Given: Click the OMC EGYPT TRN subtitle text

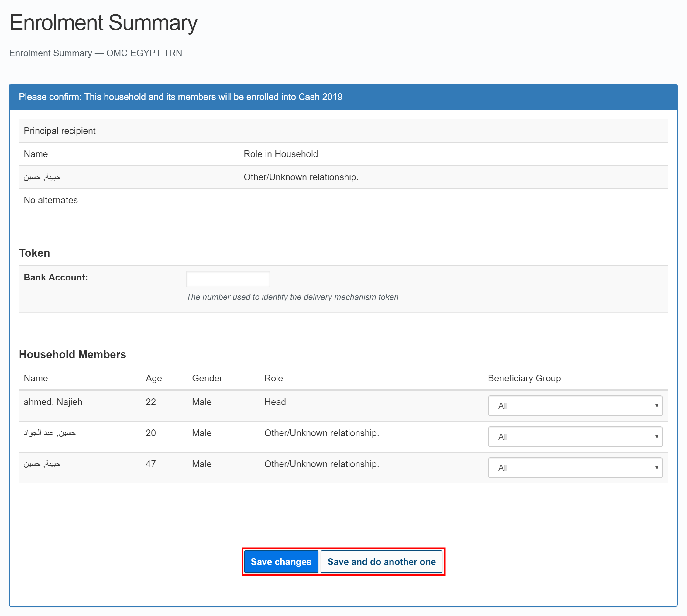Looking at the screenshot, I should pos(144,53).
